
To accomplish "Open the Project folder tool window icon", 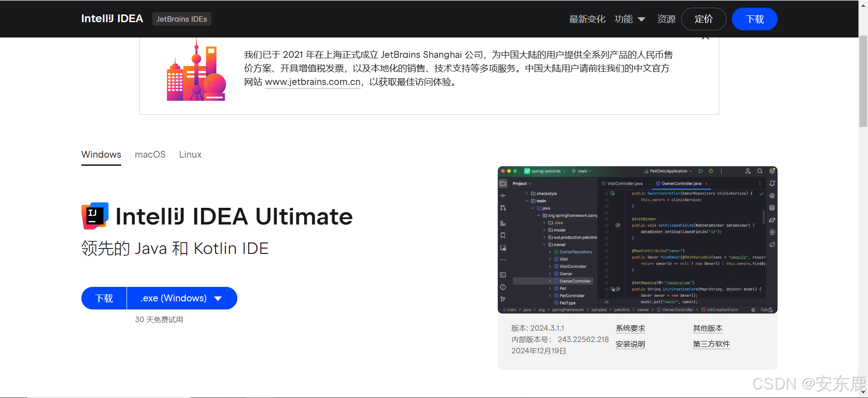I will click(503, 183).
